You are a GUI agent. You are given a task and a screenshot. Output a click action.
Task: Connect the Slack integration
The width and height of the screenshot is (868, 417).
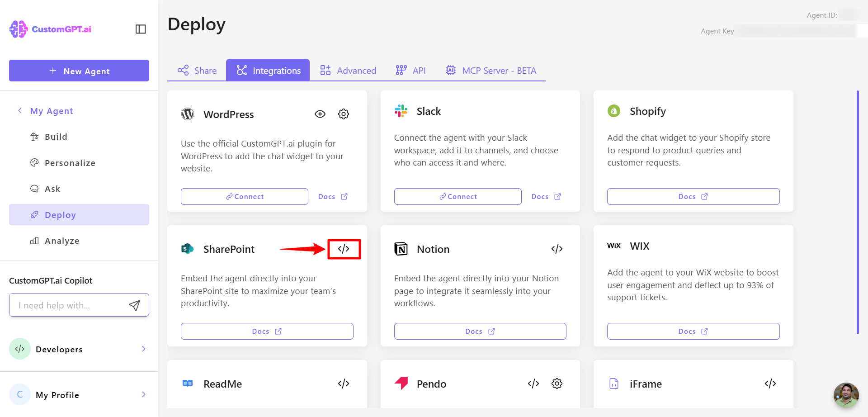click(x=458, y=196)
